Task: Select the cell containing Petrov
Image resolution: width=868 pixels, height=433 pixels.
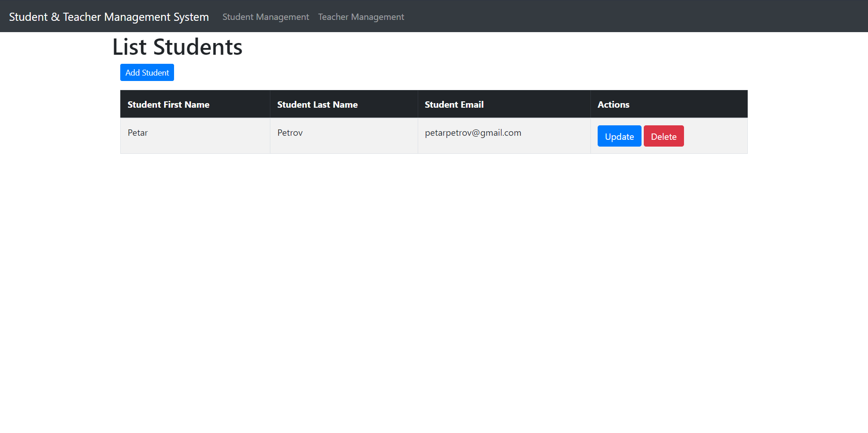Action: 290,133
